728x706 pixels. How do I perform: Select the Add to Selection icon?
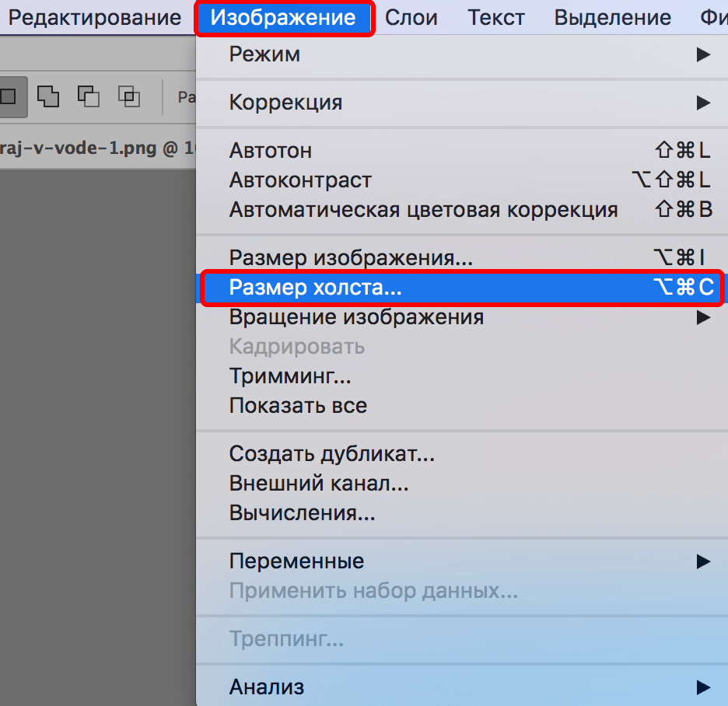(48, 96)
